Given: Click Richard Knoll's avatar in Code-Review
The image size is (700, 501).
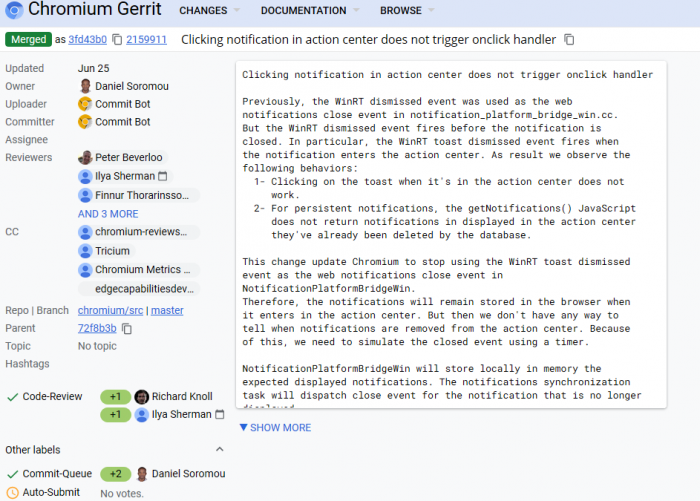Looking at the screenshot, I should [142, 397].
